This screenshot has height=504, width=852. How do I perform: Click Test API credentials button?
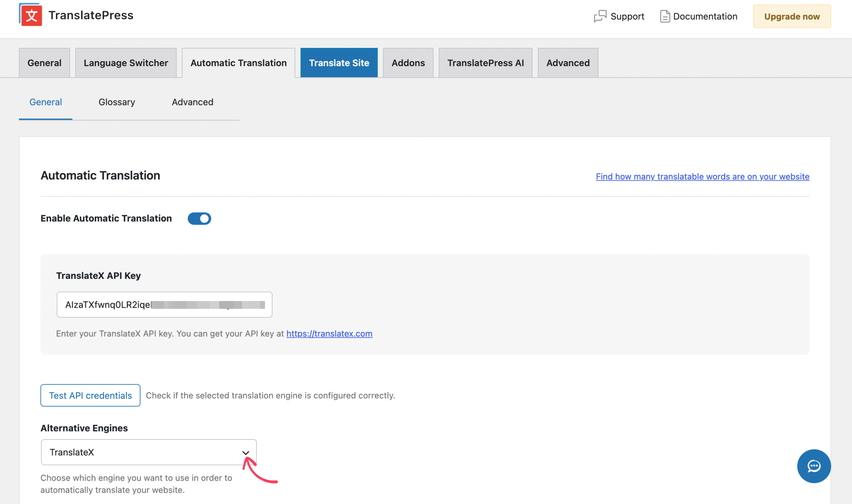click(x=91, y=395)
